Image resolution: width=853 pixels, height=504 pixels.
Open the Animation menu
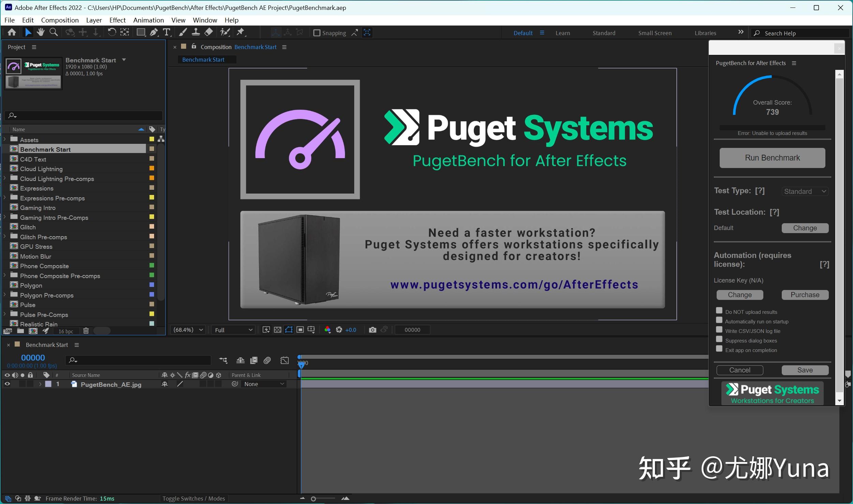pos(148,20)
